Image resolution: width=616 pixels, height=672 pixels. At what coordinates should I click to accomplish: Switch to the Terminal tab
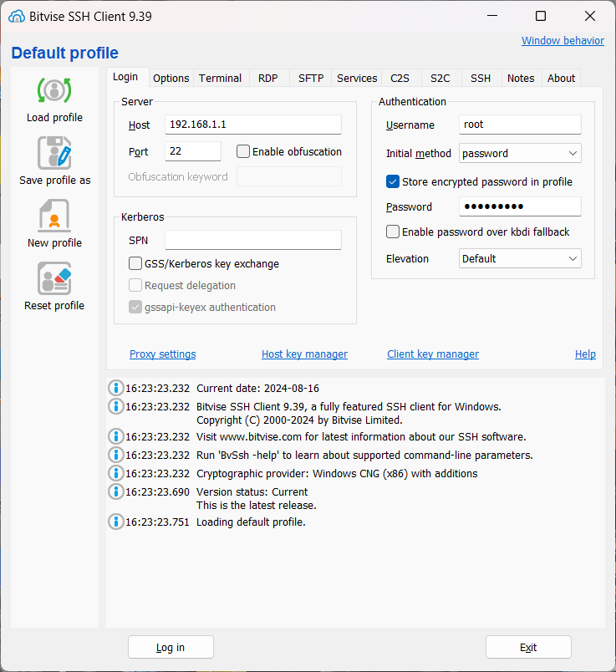221,79
